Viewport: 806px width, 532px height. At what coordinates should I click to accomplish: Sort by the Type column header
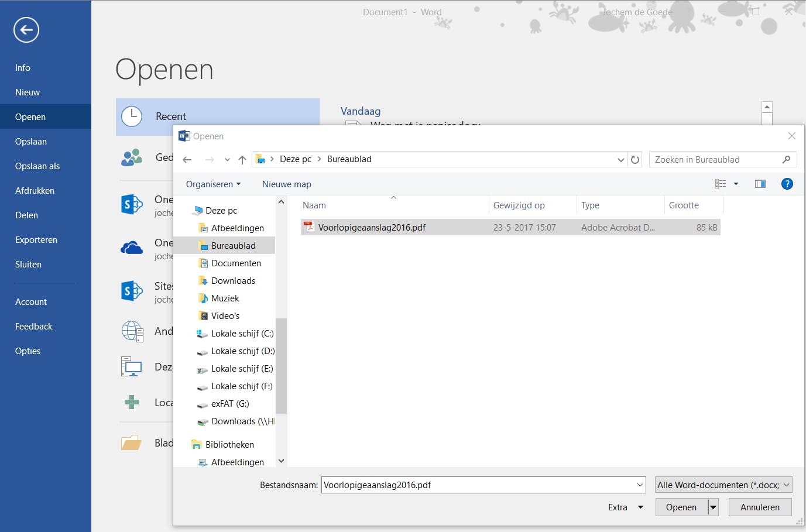tap(620, 205)
